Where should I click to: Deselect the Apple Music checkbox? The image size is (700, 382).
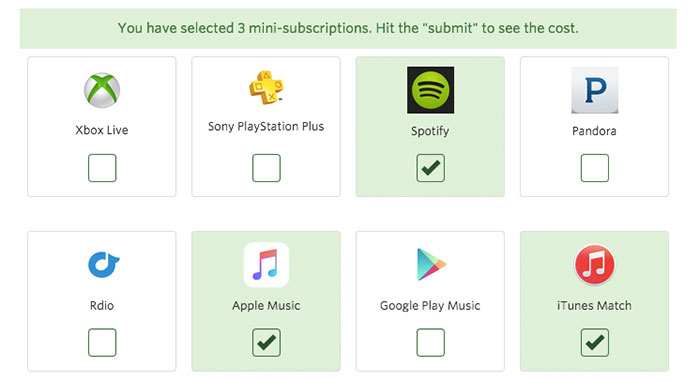coord(267,342)
